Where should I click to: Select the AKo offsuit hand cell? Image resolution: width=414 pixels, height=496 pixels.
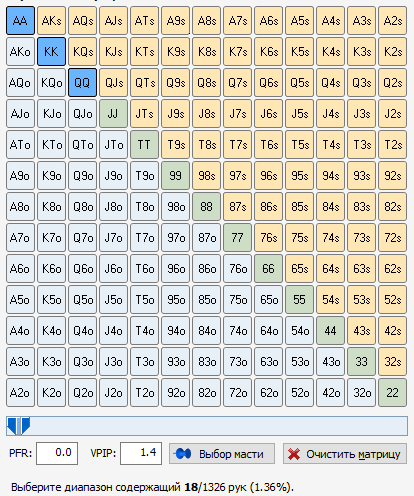(x=20, y=52)
